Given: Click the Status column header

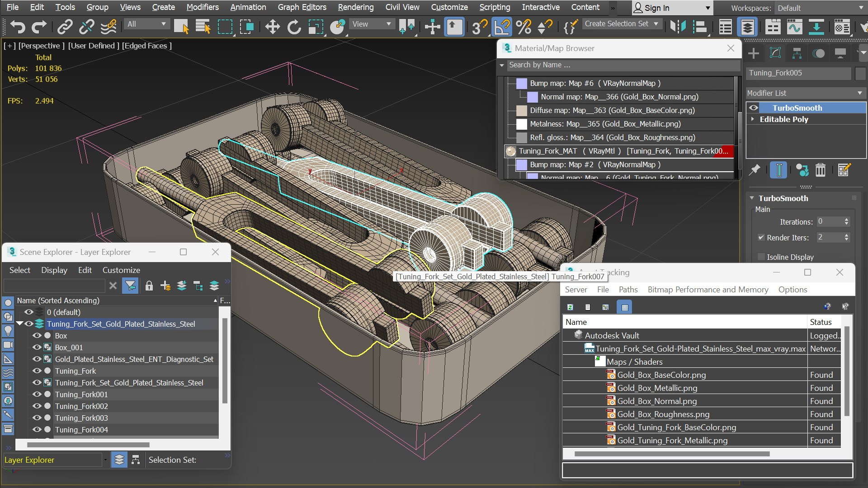Looking at the screenshot, I should pos(823,322).
